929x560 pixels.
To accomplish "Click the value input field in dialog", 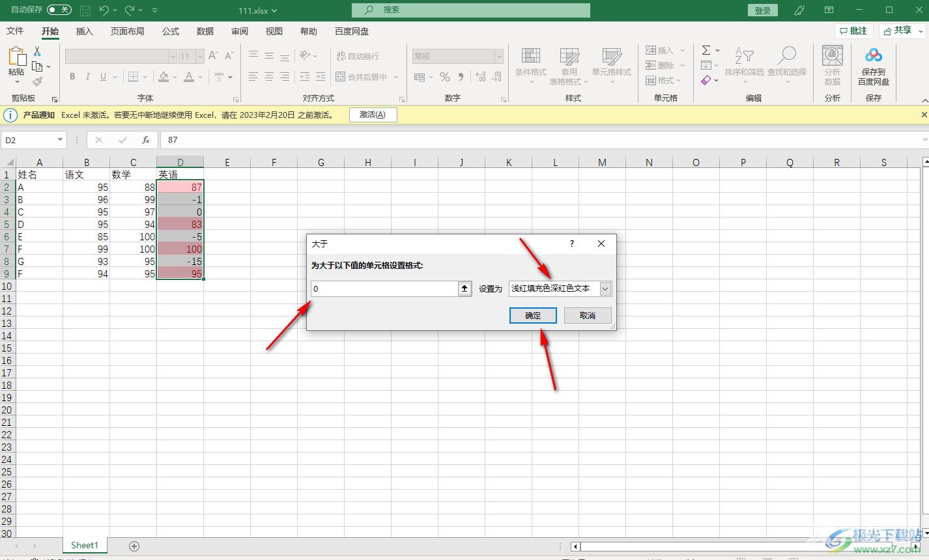I will pyautogui.click(x=384, y=288).
